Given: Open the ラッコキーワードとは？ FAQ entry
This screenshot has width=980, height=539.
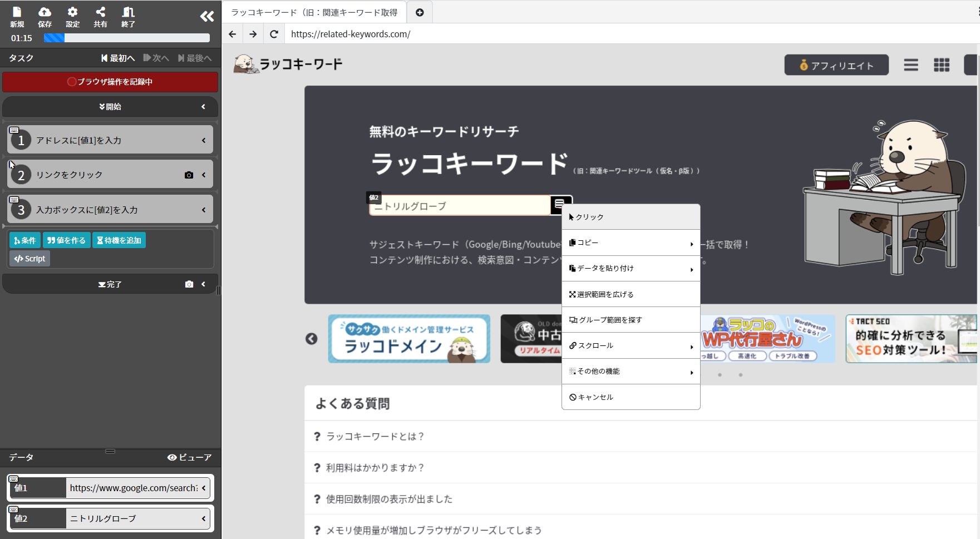Looking at the screenshot, I should pyautogui.click(x=375, y=437).
